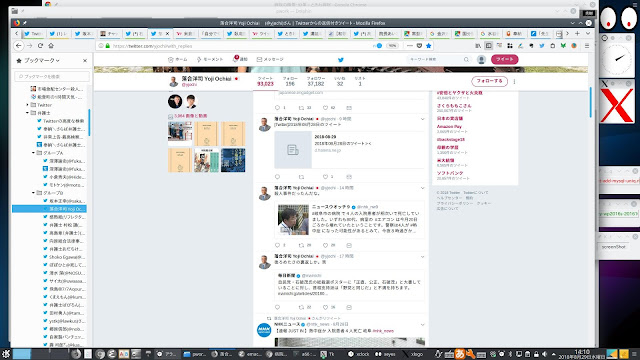Close the active Twitter tab with its X
Image resolution: width=640 pixels, height=360 pixels.
[x=167, y=34]
